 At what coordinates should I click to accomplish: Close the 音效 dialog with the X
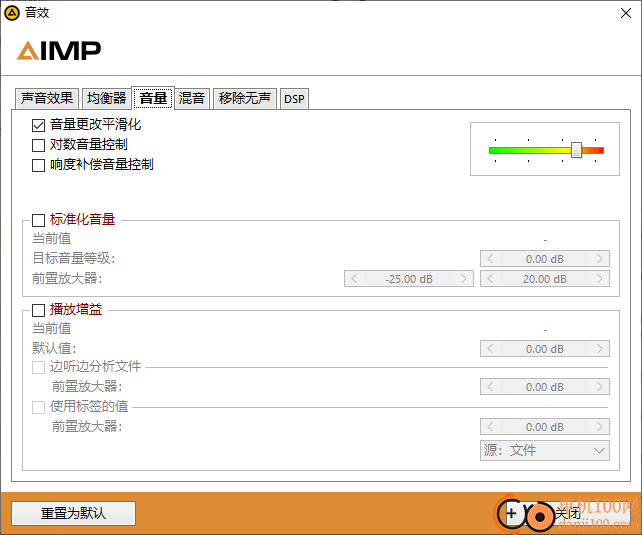coord(626,13)
